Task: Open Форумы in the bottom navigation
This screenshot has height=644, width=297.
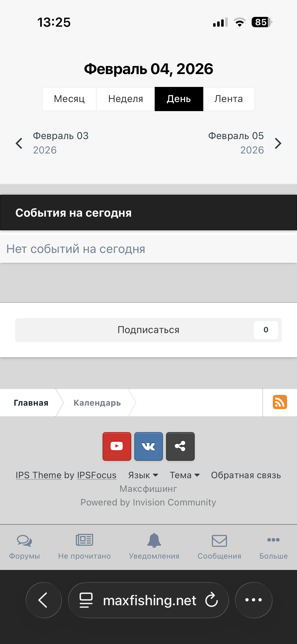Action: [24, 546]
